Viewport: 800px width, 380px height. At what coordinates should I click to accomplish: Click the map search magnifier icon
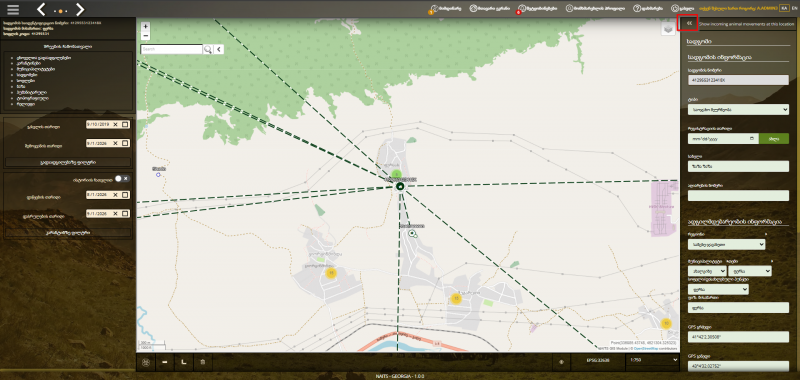click(x=208, y=49)
